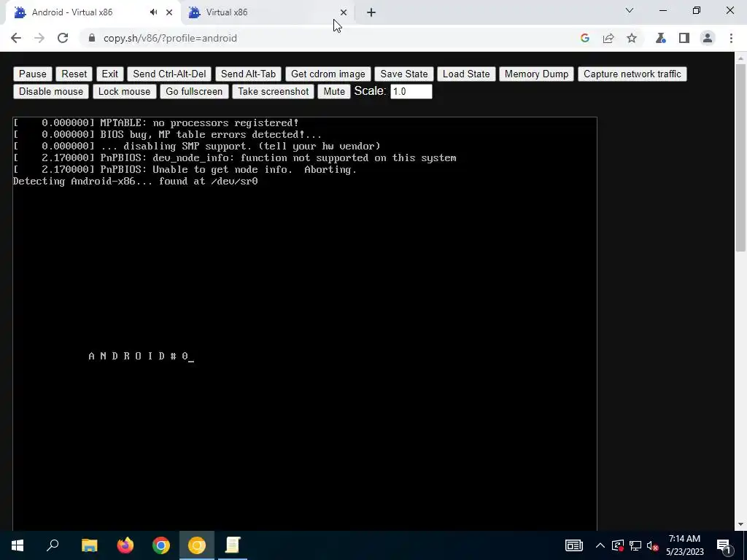747x560 pixels.
Task: Open the Windows Start menu
Action: pyautogui.click(x=18, y=545)
